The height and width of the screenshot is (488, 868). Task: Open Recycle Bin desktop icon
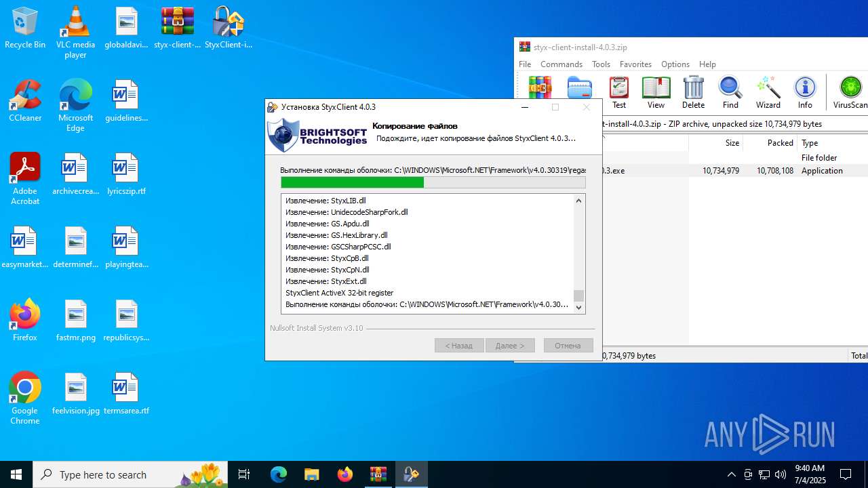[x=25, y=28]
